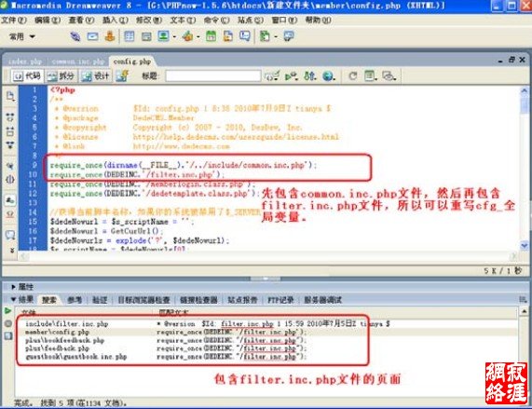Click the Insert Image icon
Viewport: 532px width, 409px height.
click(x=163, y=35)
